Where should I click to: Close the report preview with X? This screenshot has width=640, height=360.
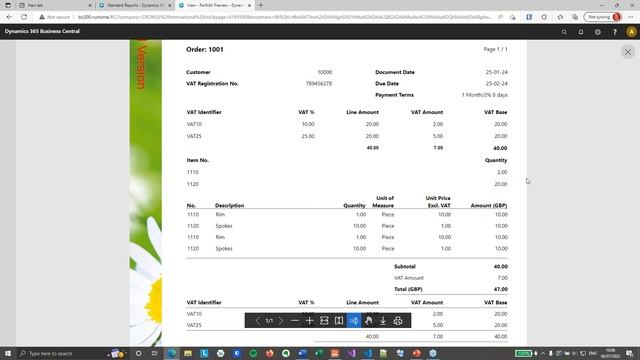(x=628, y=52)
